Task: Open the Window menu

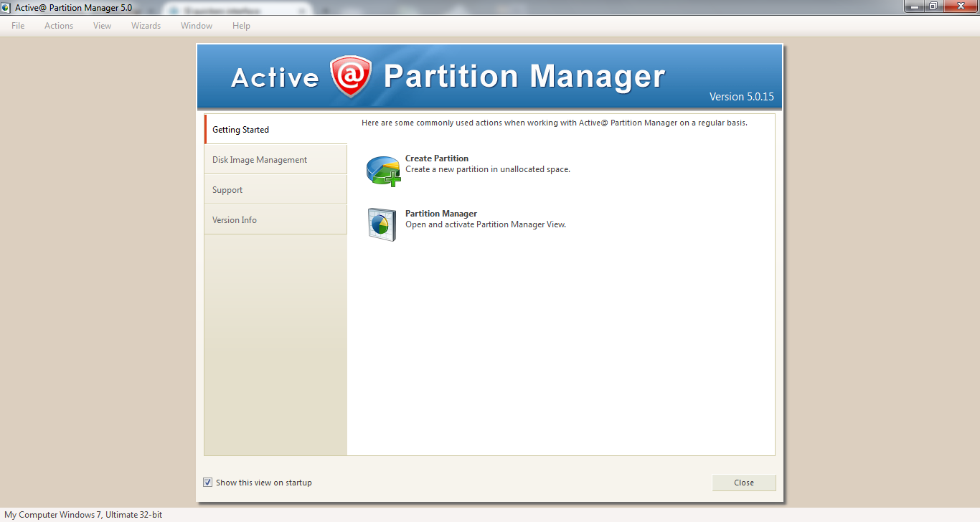Action: click(196, 25)
